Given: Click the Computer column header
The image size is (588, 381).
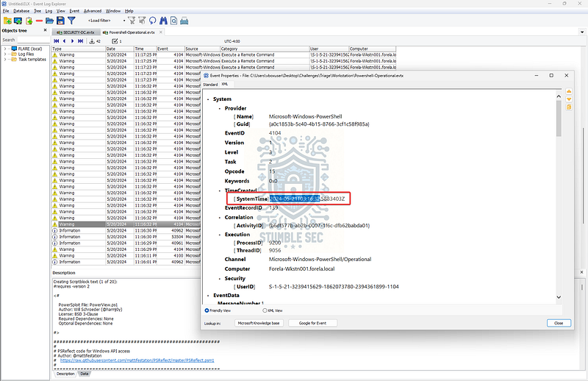Looking at the screenshot, I should 372,49.
